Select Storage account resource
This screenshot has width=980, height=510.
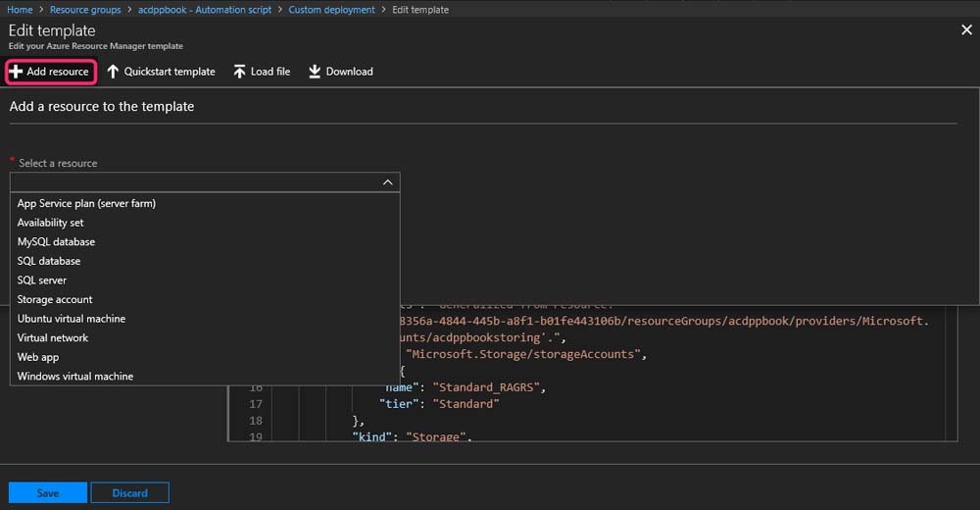tap(55, 299)
